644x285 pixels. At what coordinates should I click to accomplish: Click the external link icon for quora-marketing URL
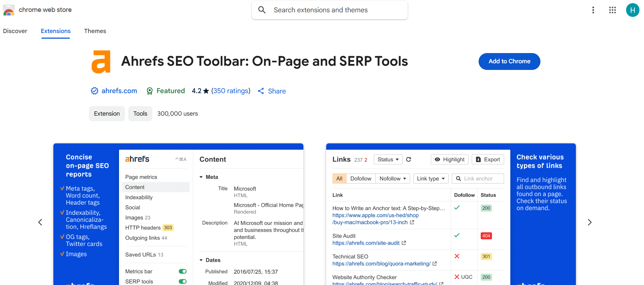click(x=435, y=264)
